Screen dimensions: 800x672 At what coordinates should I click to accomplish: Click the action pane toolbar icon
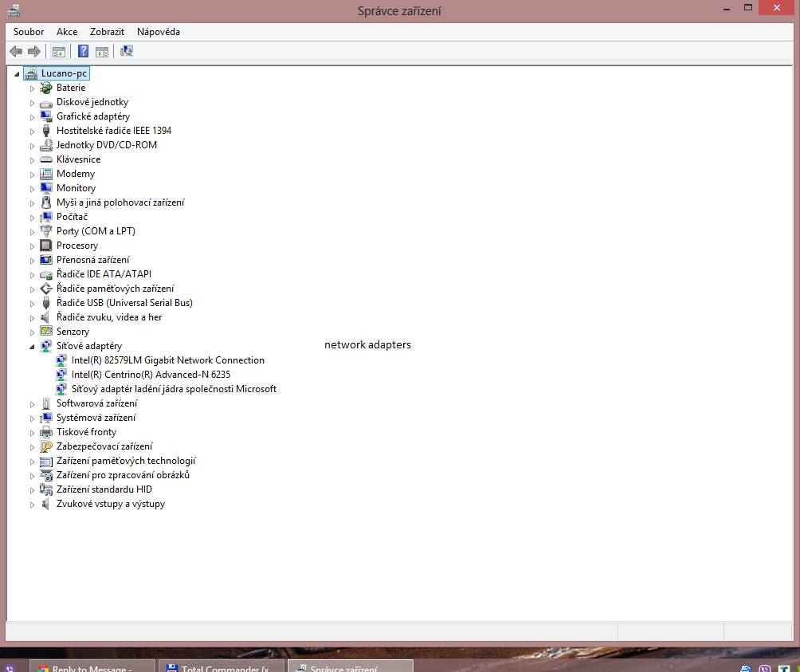click(102, 52)
